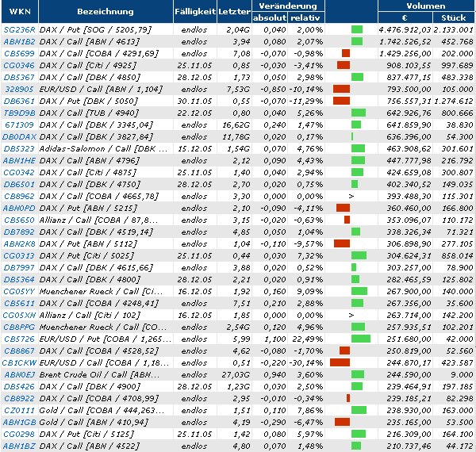Viewport: 476px width, 452px height.
Task: Open WKN link DB0DAX
Action: 19,137
